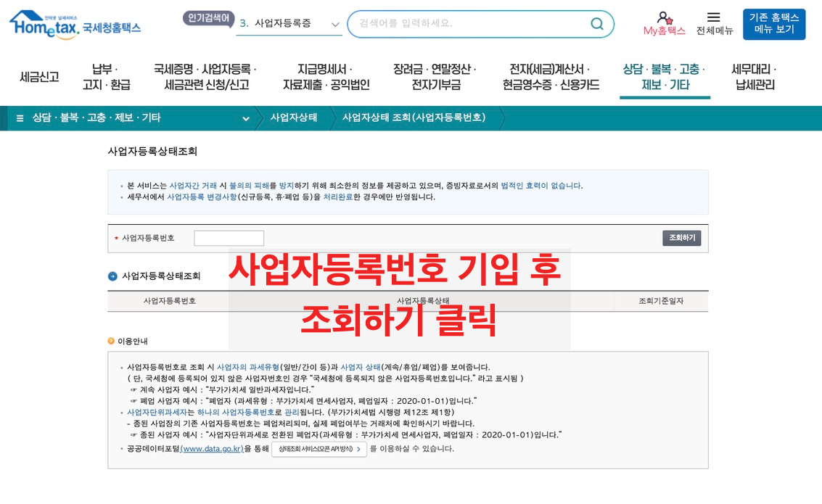The width and height of the screenshot is (822, 504).
Task: Click the 사업자등록번호 input box
Action: (x=229, y=239)
